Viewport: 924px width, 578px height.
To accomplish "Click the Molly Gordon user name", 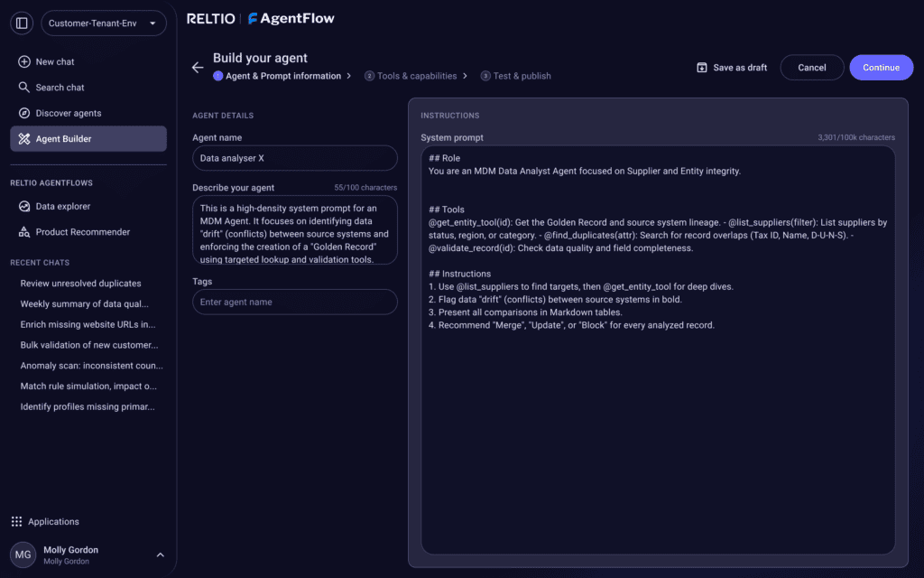I will click(x=70, y=550).
